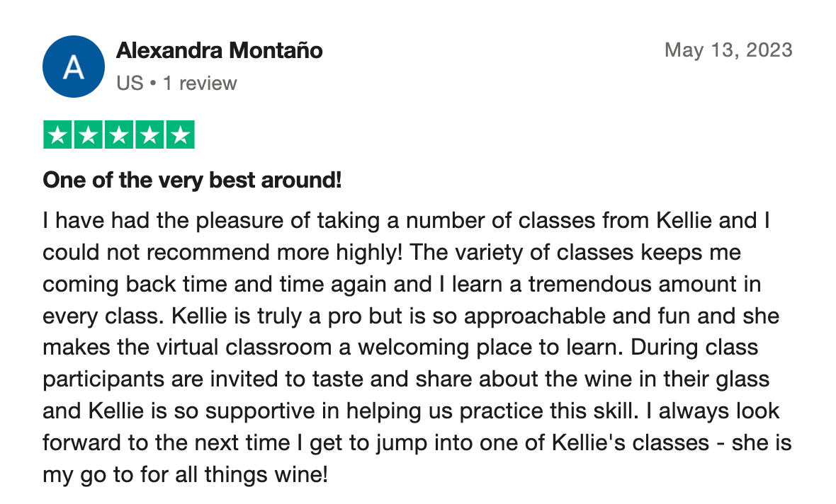
Task: Click the blue avatar circle with letter A
Action: pos(74,67)
